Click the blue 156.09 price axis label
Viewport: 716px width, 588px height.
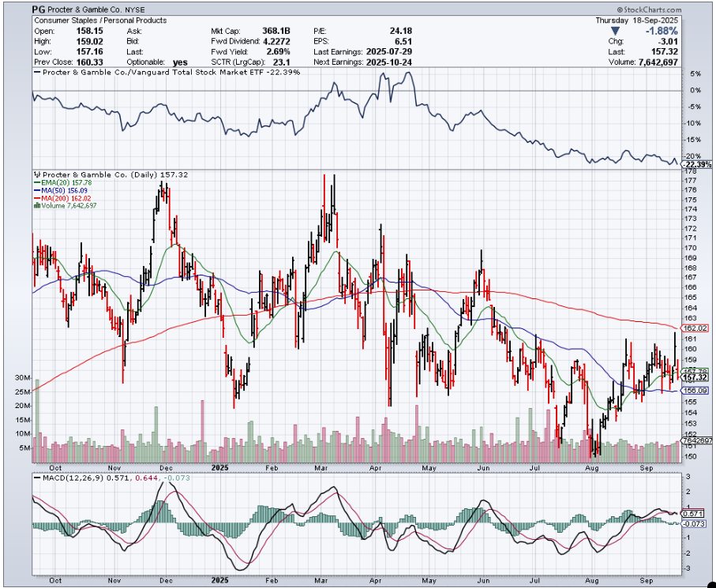(695, 391)
